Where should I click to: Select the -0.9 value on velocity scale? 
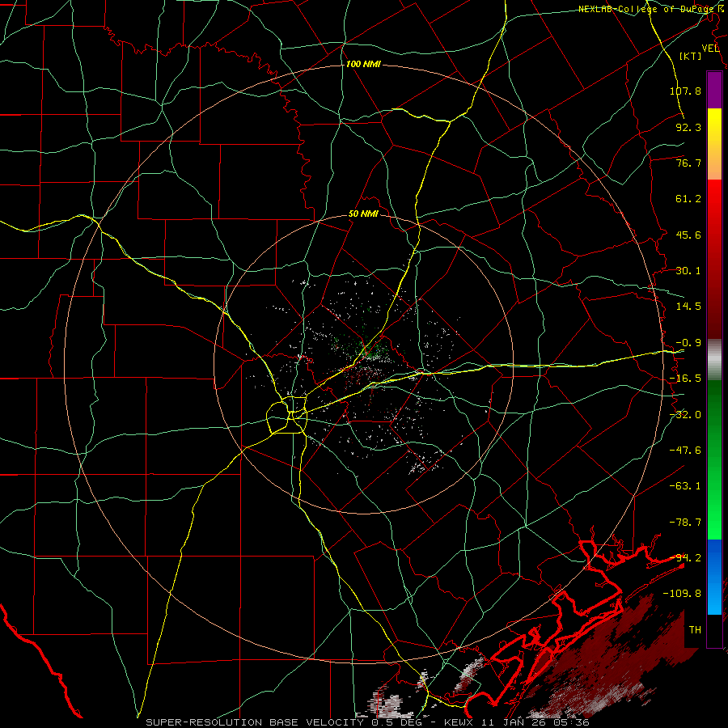pyautogui.click(x=688, y=343)
